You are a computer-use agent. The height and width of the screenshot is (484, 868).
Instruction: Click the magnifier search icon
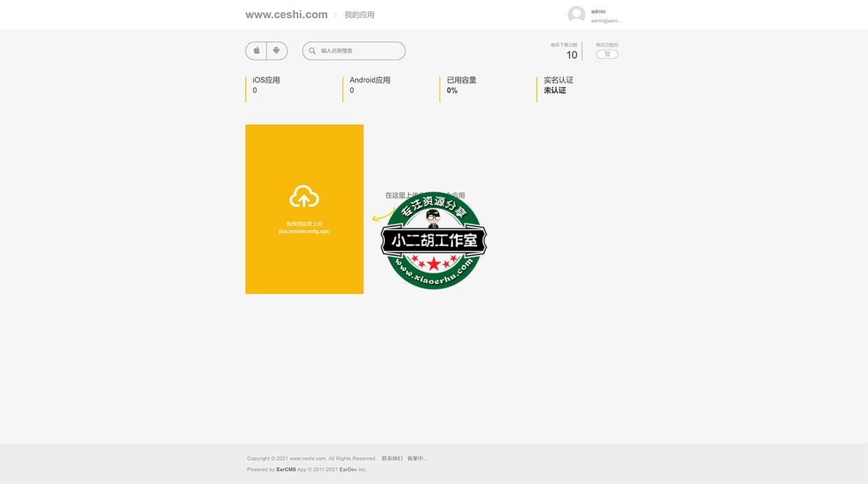[313, 51]
